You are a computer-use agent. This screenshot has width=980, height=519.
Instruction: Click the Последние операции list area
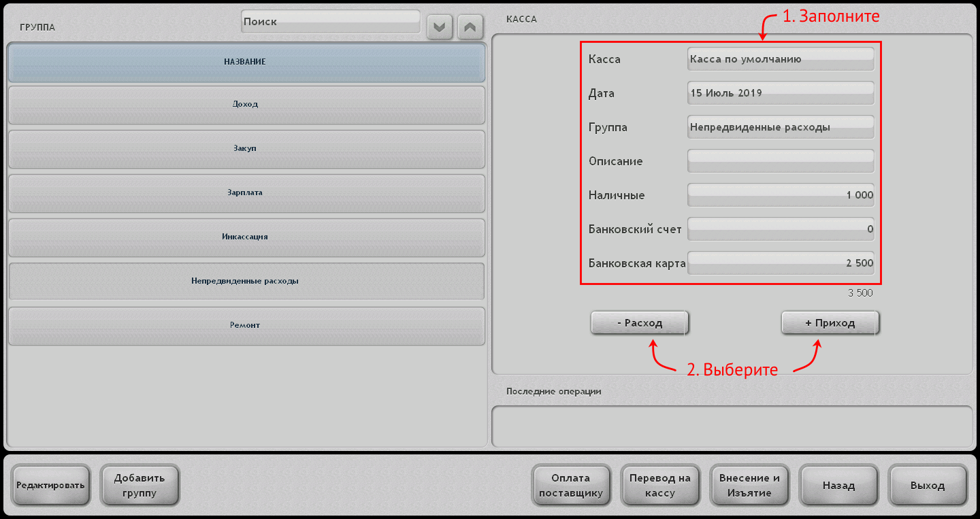tap(732, 426)
